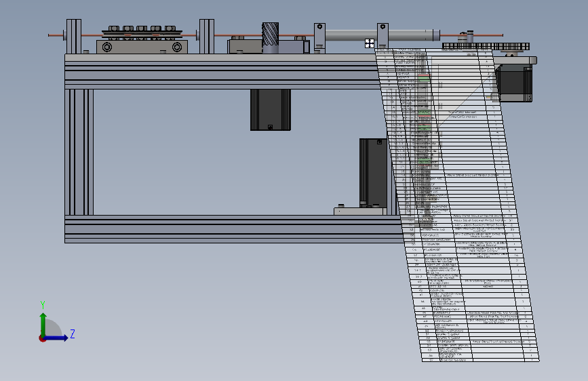Select the blue Z axis of the triad
The height and width of the screenshot is (381, 588).
tap(56, 338)
